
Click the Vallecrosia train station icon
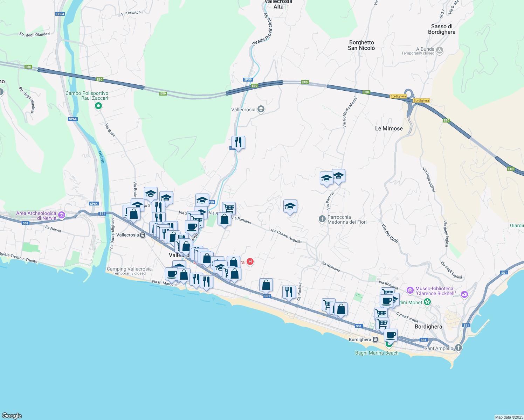tap(143, 235)
